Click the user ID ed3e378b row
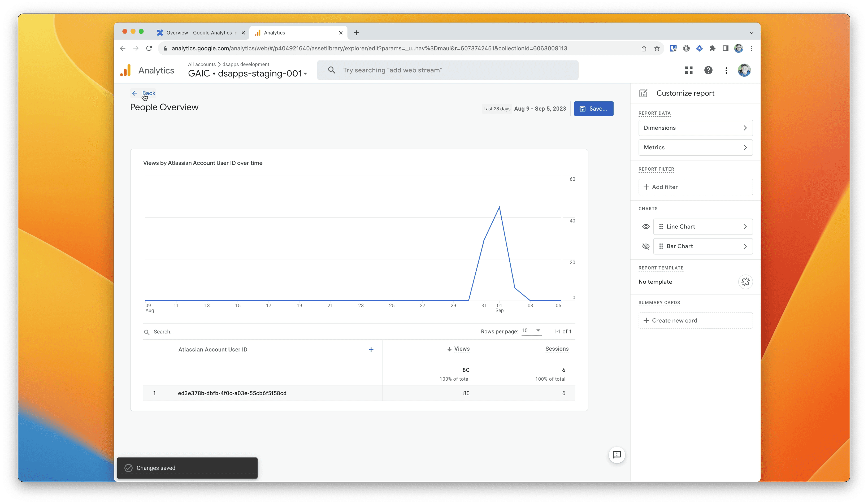Image resolution: width=868 pixels, height=504 pixels. (x=359, y=393)
